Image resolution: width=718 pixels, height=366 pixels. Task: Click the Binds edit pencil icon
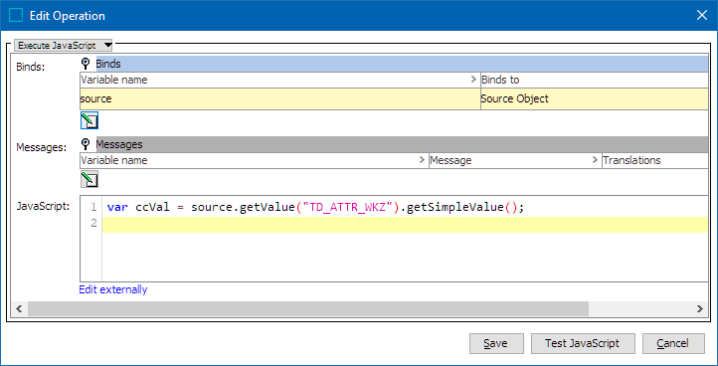tap(89, 121)
